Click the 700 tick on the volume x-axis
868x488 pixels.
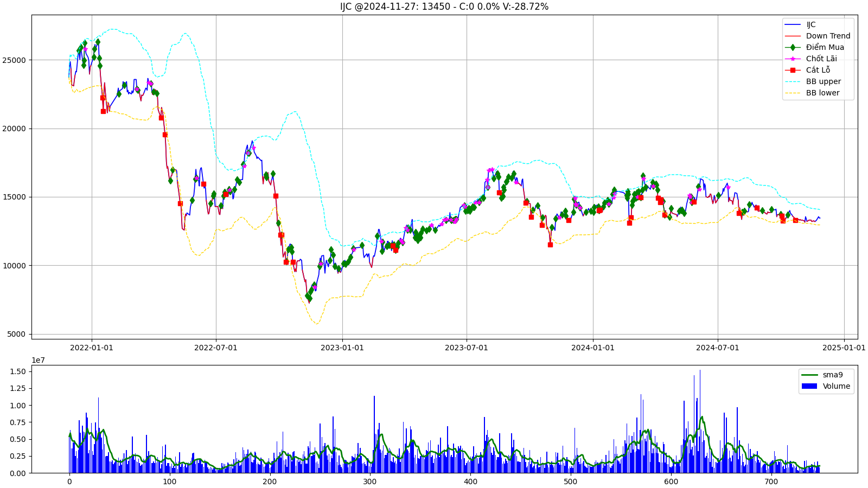tap(771, 481)
